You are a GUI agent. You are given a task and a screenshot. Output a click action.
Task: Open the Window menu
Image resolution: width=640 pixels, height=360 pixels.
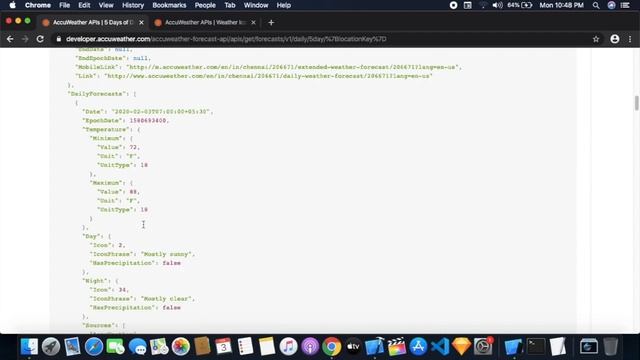(256, 5)
